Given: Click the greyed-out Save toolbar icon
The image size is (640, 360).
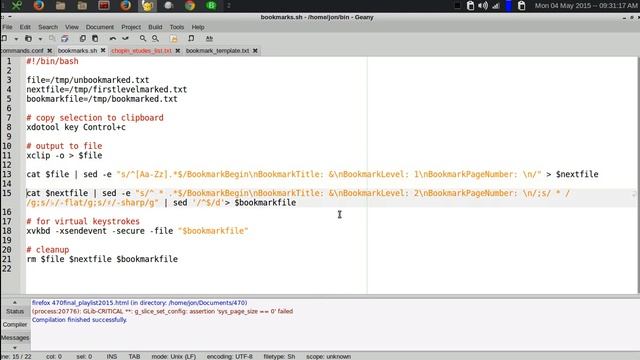Looking at the screenshot, I should [x=52, y=38].
